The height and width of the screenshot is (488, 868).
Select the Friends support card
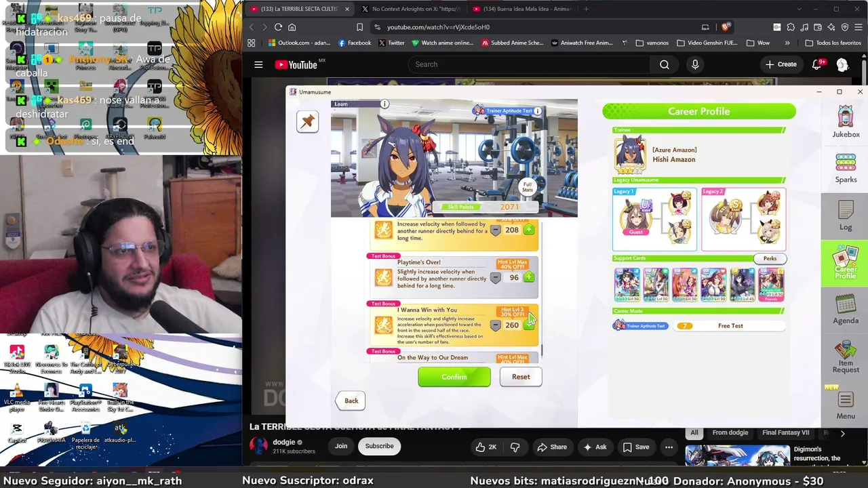771,285
